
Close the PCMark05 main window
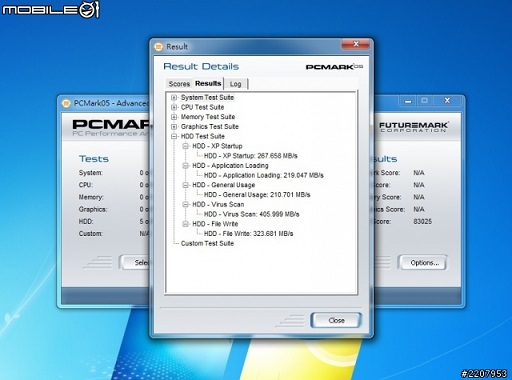point(447,101)
